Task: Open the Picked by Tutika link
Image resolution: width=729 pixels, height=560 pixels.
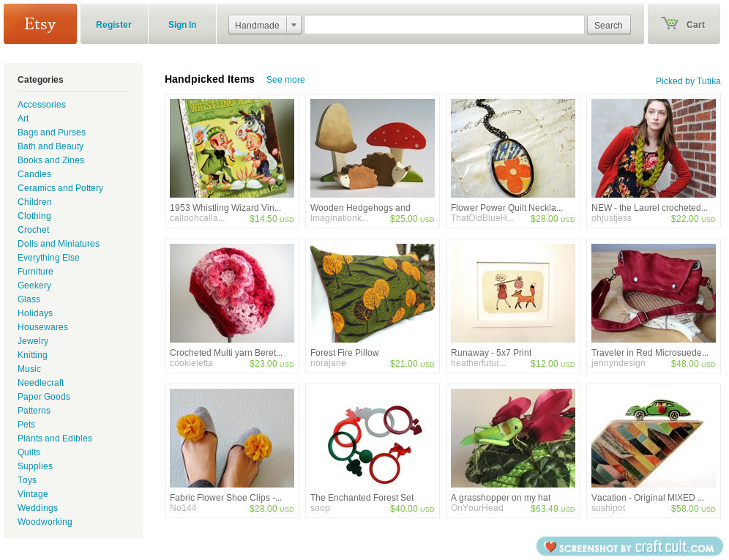Action: coord(688,81)
